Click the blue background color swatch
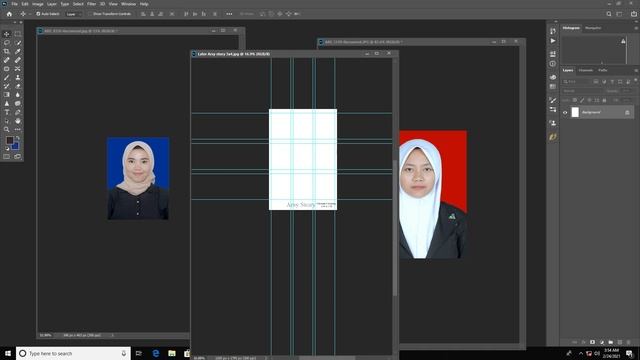Viewport: 640px width, 360px height. (16, 146)
